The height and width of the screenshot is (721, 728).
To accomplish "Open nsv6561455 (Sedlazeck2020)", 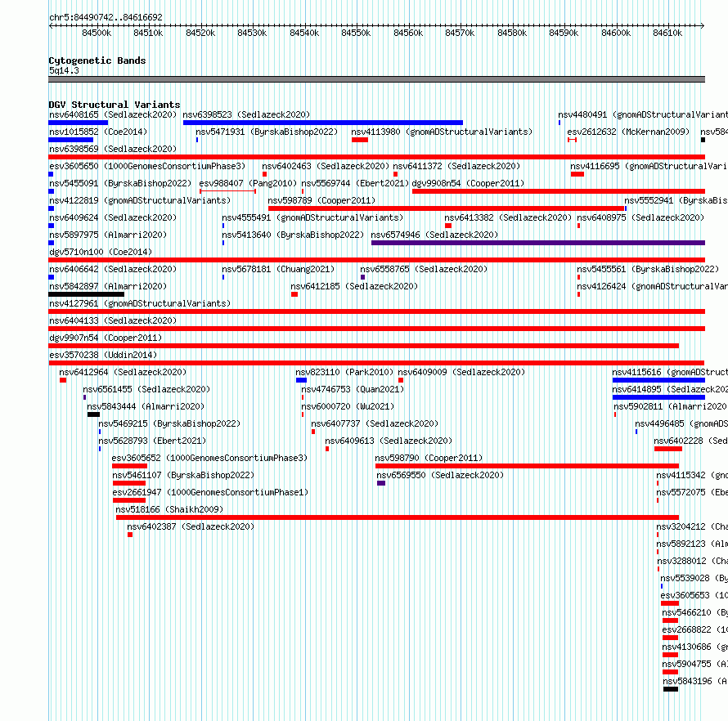I will [x=146, y=389].
